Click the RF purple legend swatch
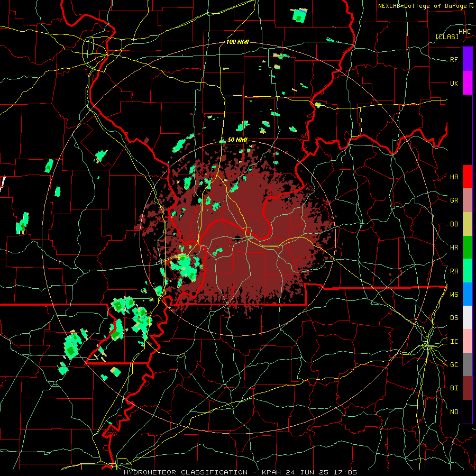Screen dimensions: 476x476 (x=467, y=59)
